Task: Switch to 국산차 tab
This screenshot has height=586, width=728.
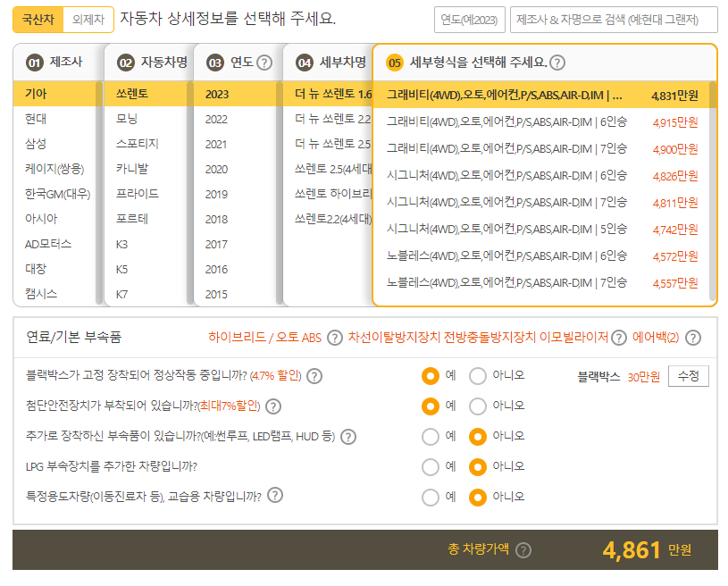Action: click(38, 20)
